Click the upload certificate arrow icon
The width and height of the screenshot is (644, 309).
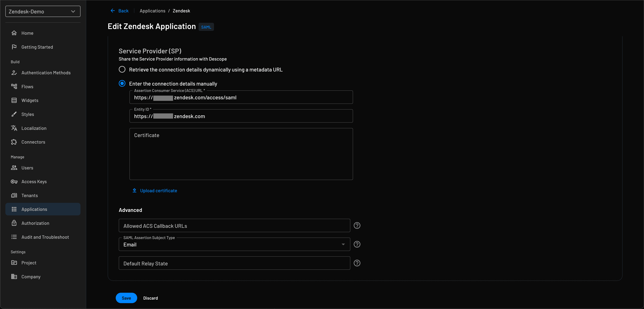click(x=135, y=191)
